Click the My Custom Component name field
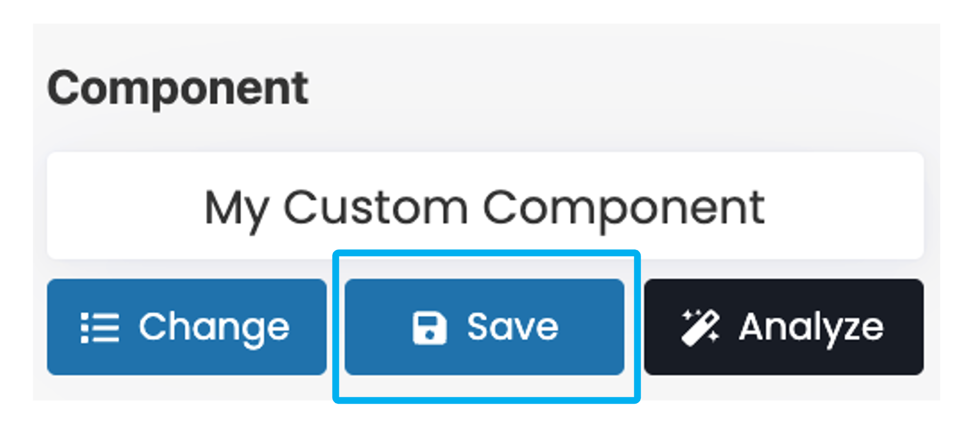980x432 pixels. pos(485,206)
